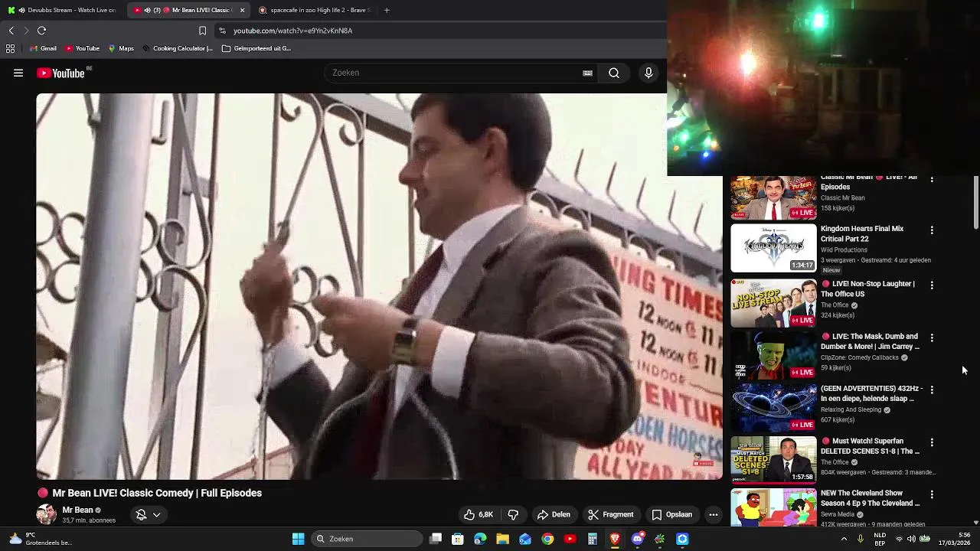This screenshot has height=551, width=980.
Task: Open the YouTube hamburger guide menu
Action: point(18,73)
